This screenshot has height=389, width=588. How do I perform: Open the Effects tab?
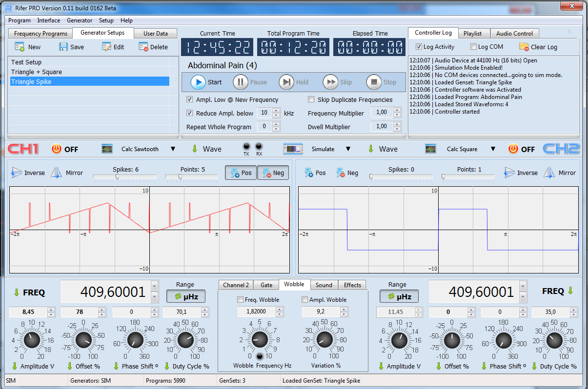pyautogui.click(x=352, y=285)
